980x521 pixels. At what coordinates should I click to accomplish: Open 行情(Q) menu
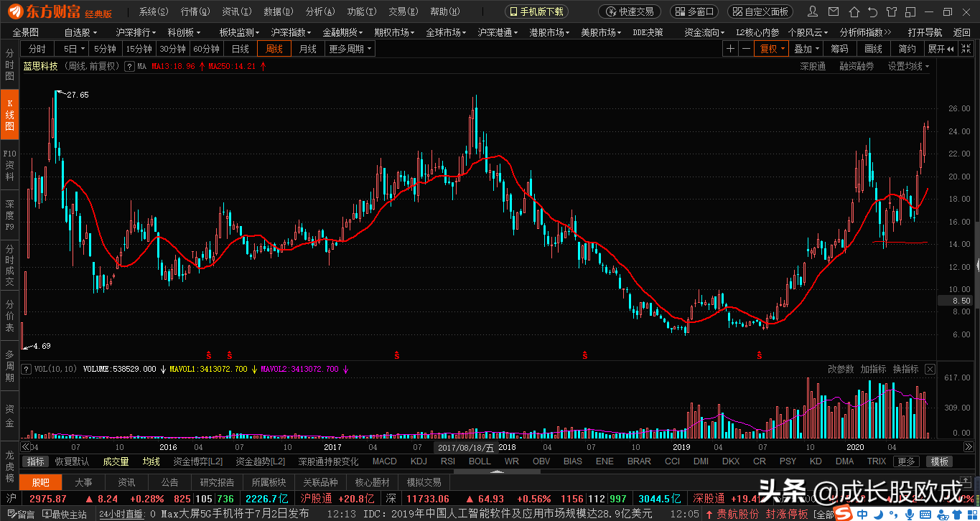[x=195, y=11]
